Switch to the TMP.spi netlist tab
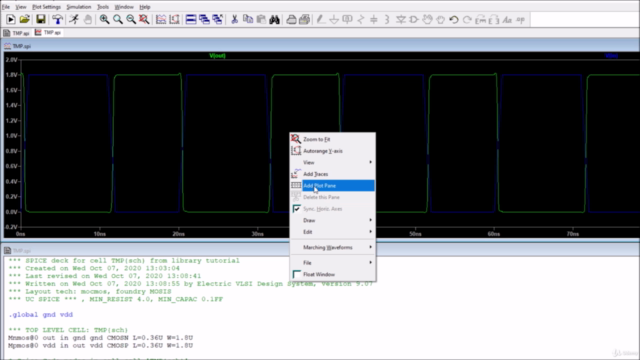The width and height of the screenshot is (640, 360). pos(17,33)
